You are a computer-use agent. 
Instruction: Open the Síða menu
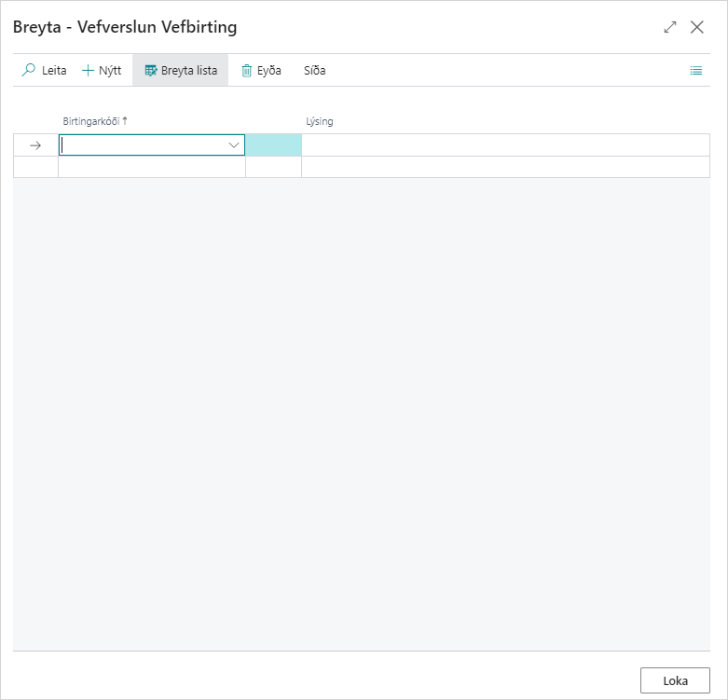[x=314, y=70]
